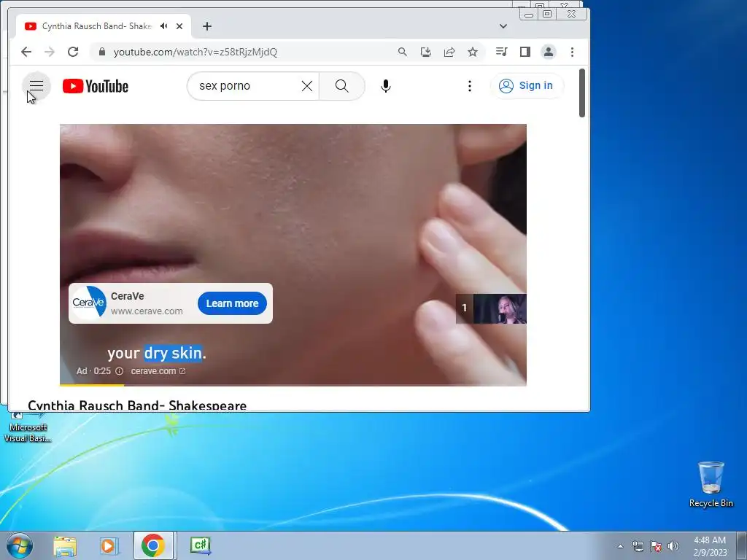Screen dimensions: 747x560
Task: View site info via the padlock
Action: (102, 52)
